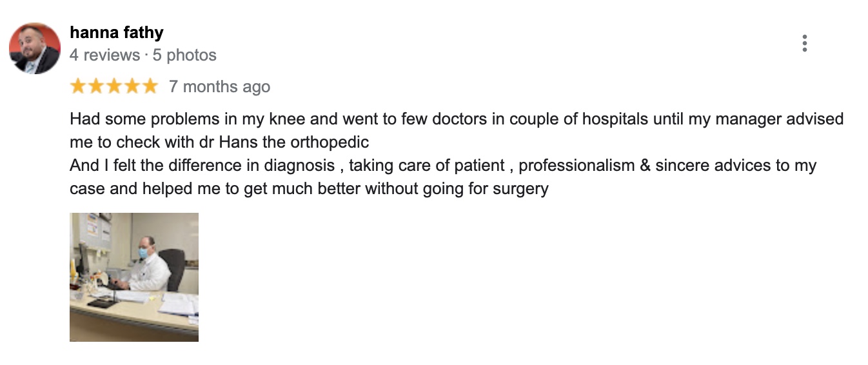The image size is (868, 365).
Task: Click the "7 months ago" timestamp
Action: click(x=219, y=87)
